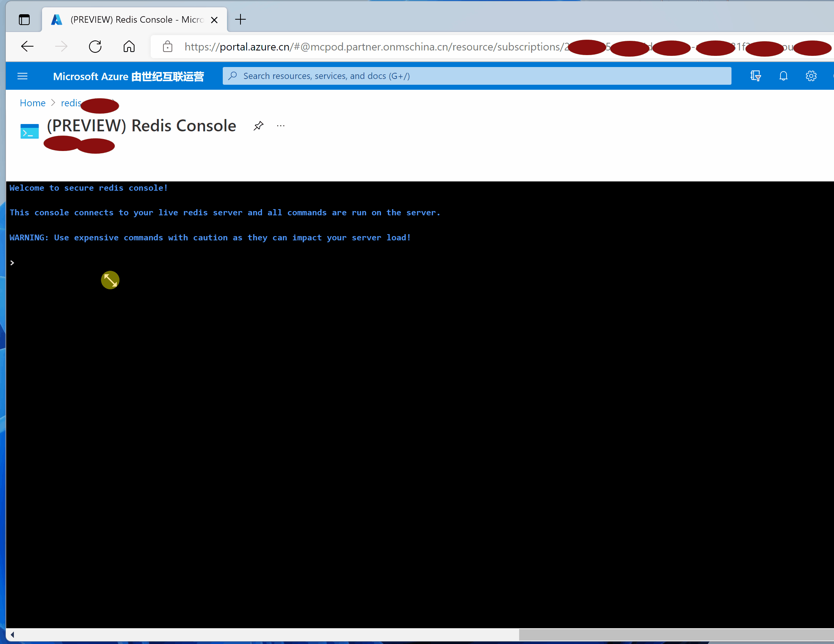
Task: Open the redis resource breadcrumb link
Action: click(x=71, y=103)
